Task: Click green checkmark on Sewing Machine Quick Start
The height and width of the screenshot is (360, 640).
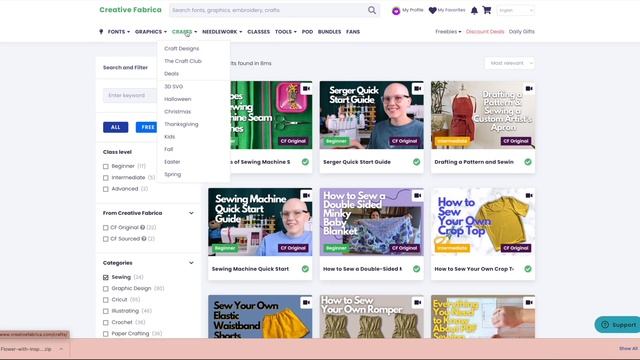Action: pos(305,269)
